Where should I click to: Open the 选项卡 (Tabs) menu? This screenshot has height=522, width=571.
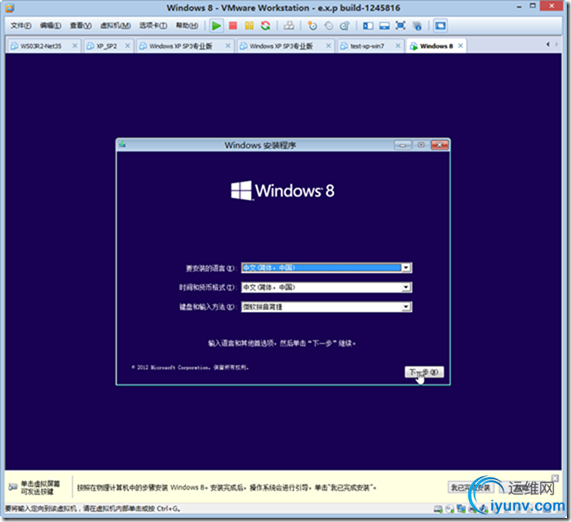pyautogui.click(x=153, y=25)
